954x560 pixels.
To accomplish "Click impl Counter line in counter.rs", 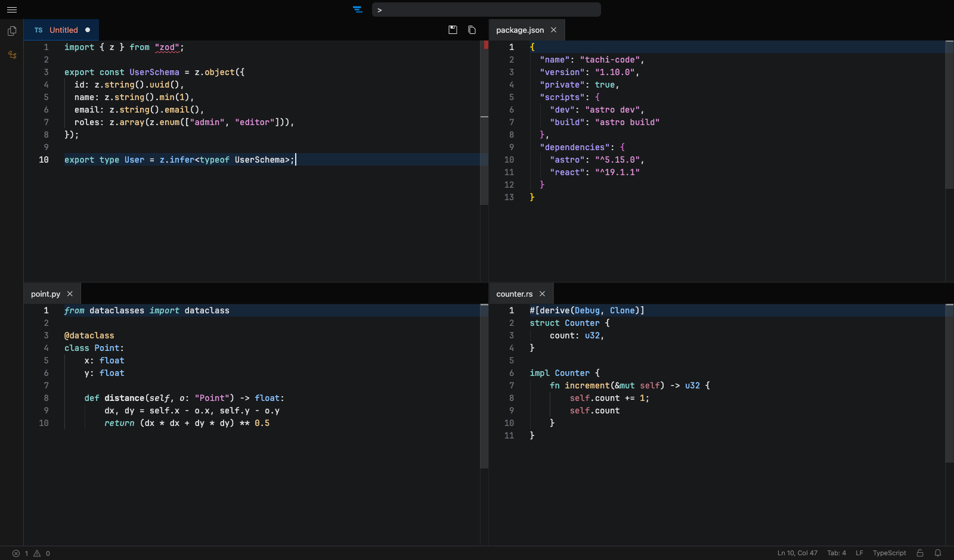I will [x=565, y=373].
